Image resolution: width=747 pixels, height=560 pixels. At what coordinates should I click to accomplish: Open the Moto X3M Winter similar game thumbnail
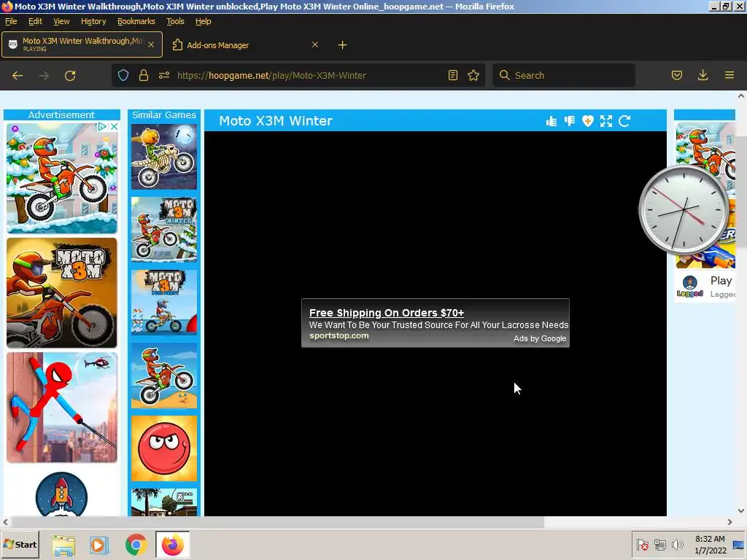(164, 230)
